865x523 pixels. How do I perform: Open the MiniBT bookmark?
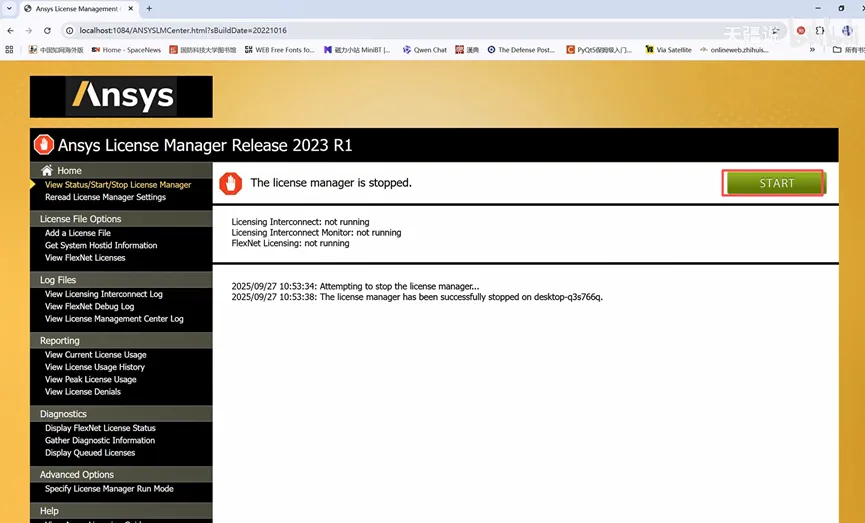point(357,50)
